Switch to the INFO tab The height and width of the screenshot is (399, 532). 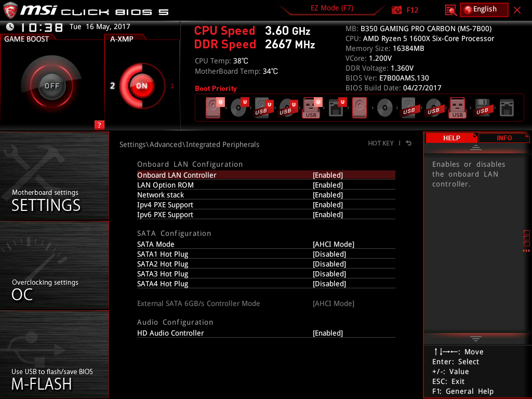[x=504, y=138]
